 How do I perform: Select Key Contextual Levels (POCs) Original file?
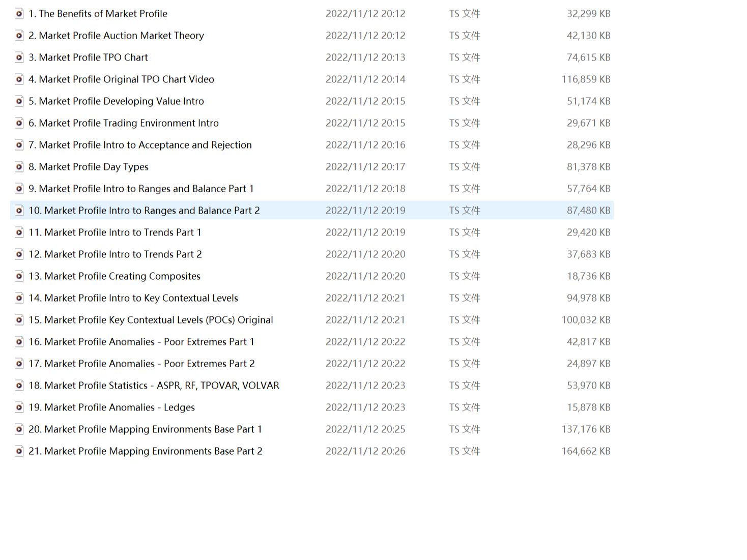point(151,320)
